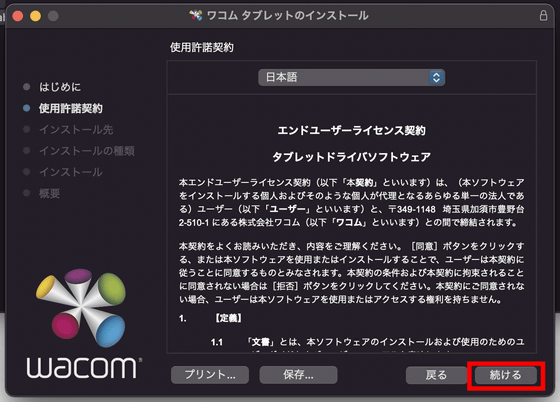Viewport: 560px width, 402px height.
Task: Select the はじめに step in sidebar
Action: click(60, 87)
